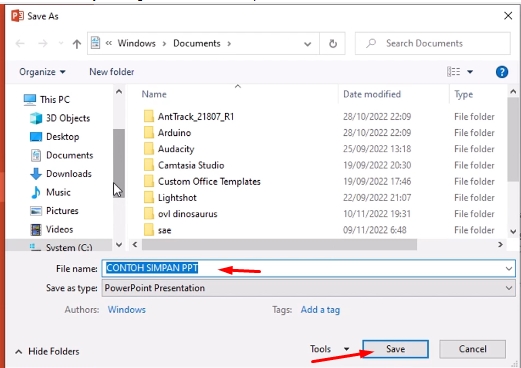Image resolution: width=521 pixels, height=368 pixels.
Task: Select This PC in the navigation pane
Action: coord(47,100)
